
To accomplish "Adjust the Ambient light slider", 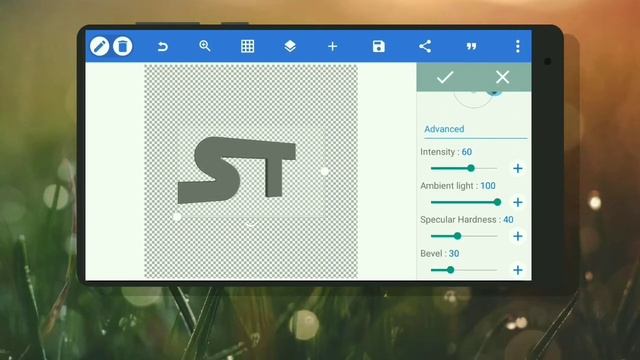I will pos(466,202).
